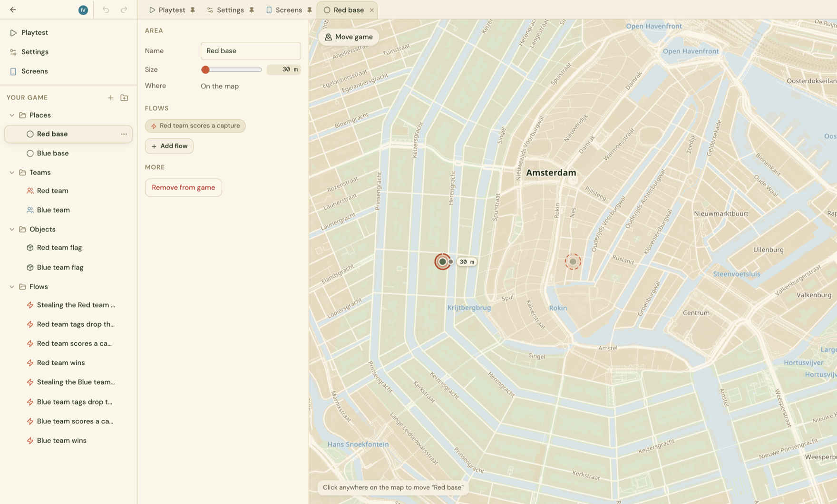
Task: Click the Red team flag cube icon
Action: tap(30, 248)
